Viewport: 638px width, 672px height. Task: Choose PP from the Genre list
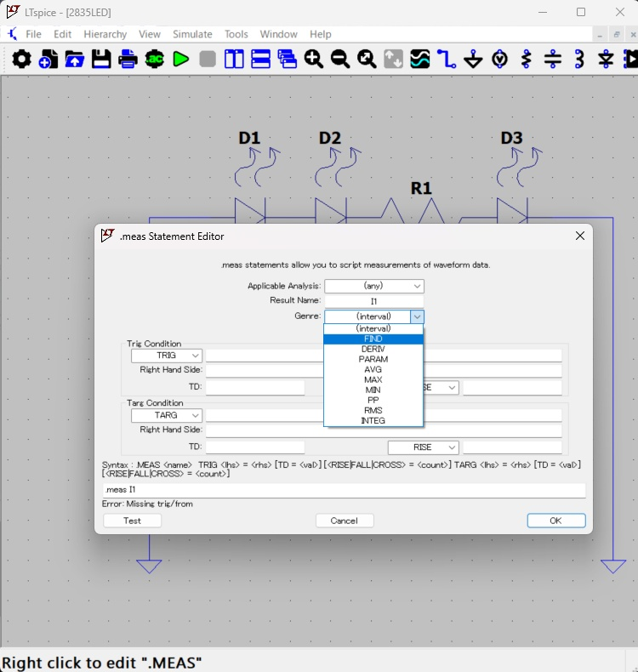pyautogui.click(x=373, y=401)
